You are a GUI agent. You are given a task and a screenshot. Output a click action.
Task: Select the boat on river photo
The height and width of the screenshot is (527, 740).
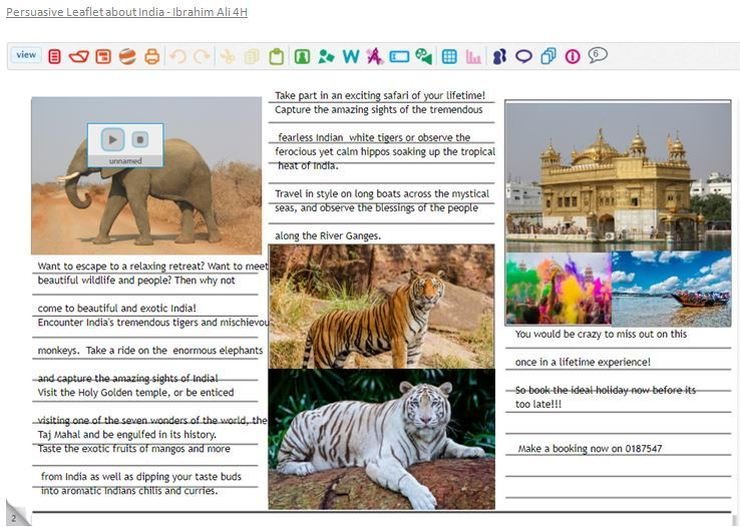point(671,288)
